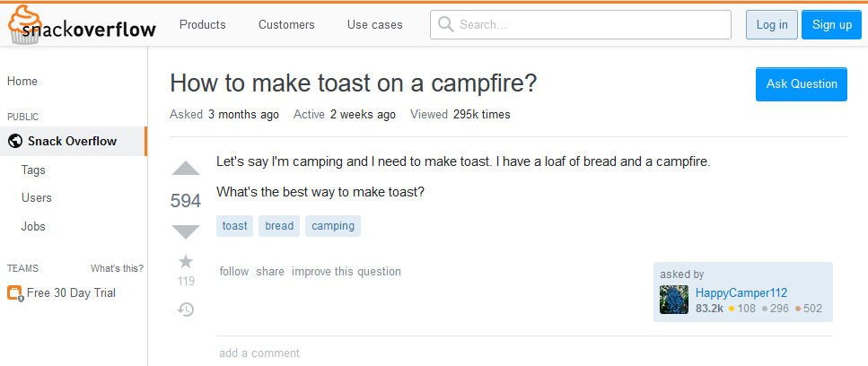
Task: Open the question activity history icon
Action: pyautogui.click(x=186, y=309)
